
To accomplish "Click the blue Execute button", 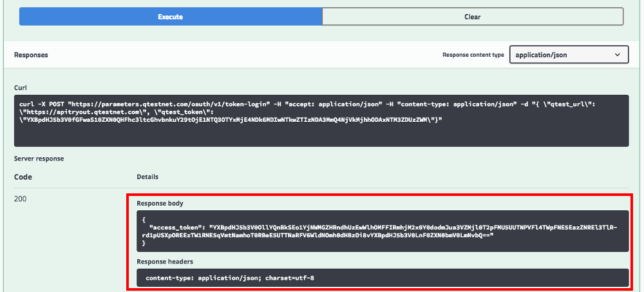I will click(x=170, y=17).
